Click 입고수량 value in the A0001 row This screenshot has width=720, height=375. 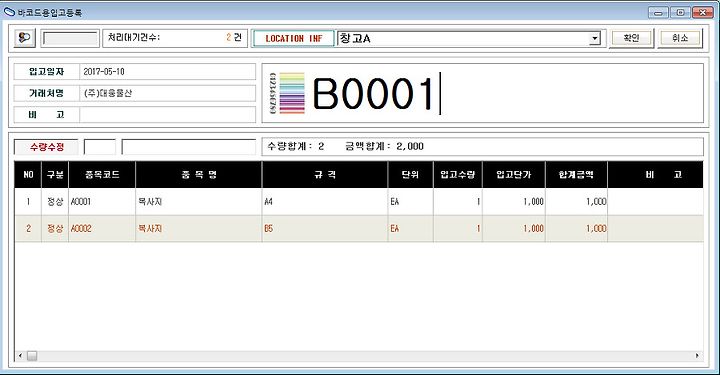coord(458,201)
